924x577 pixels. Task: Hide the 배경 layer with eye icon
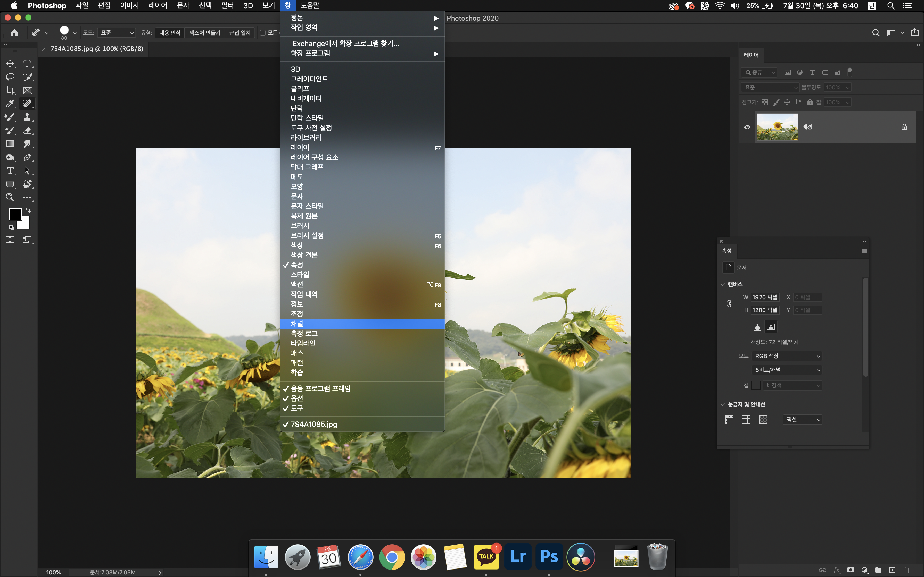[x=747, y=127]
